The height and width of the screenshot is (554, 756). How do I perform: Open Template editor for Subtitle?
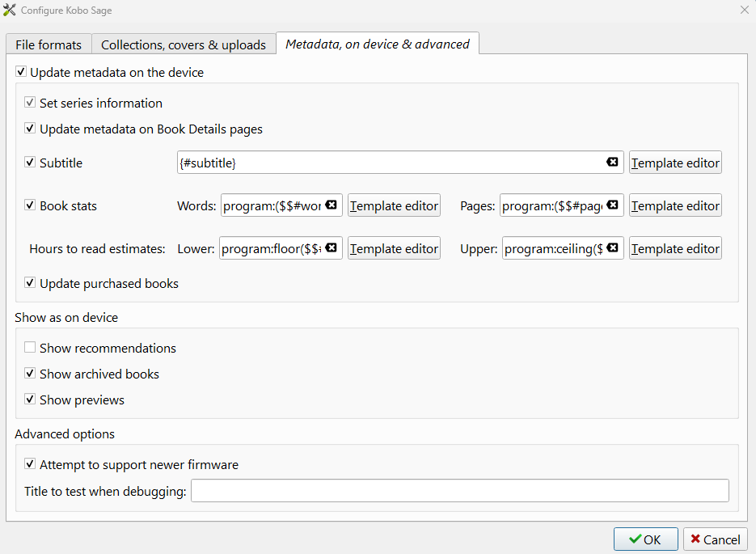[675, 163]
